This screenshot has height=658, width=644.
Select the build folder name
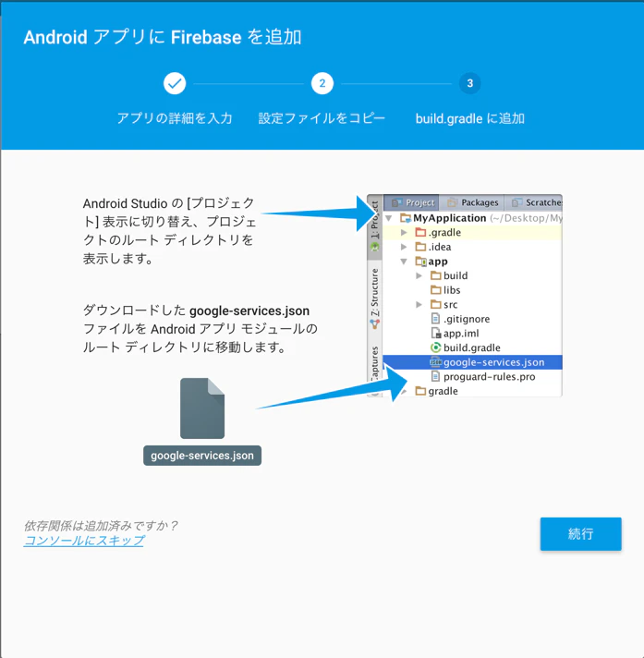tap(456, 275)
